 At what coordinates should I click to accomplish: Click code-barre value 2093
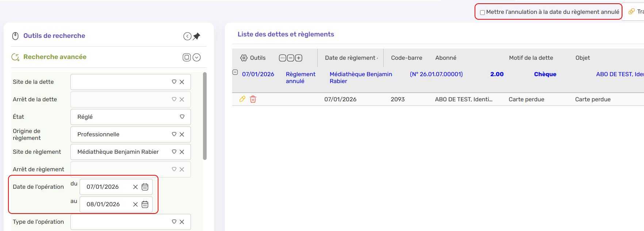coord(398,99)
